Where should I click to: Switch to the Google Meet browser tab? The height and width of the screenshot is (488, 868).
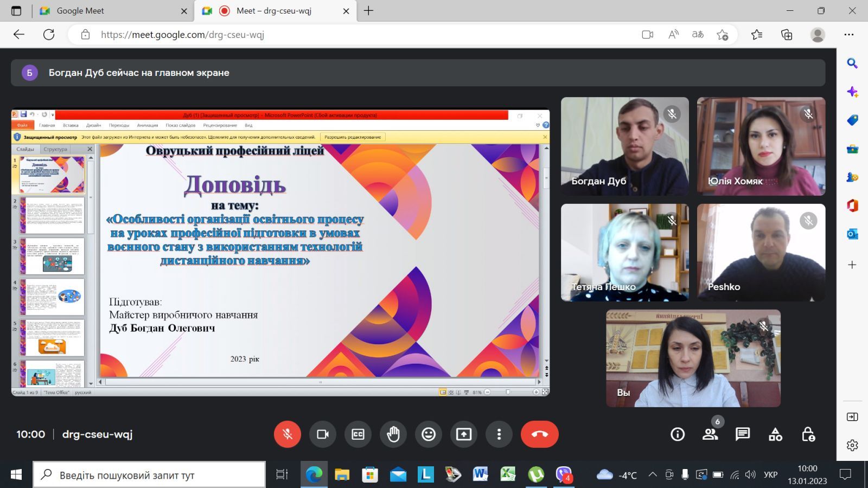click(x=108, y=11)
